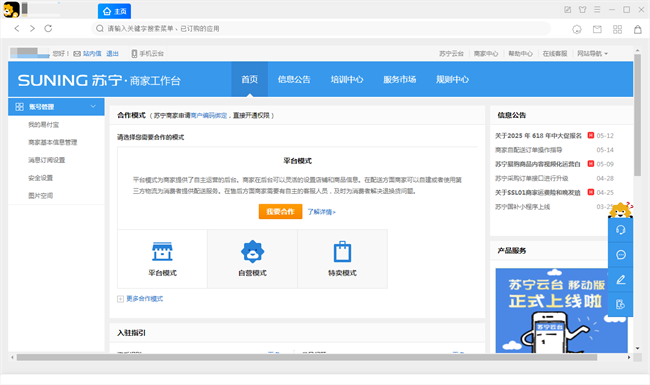Open notice 苏宁采购订单接口进行升级
This screenshot has height=385, width=650.
point(531,178)
